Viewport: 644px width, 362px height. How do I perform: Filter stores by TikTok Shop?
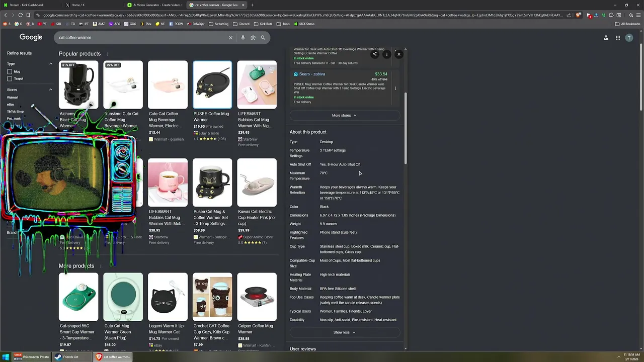(15, 112)
